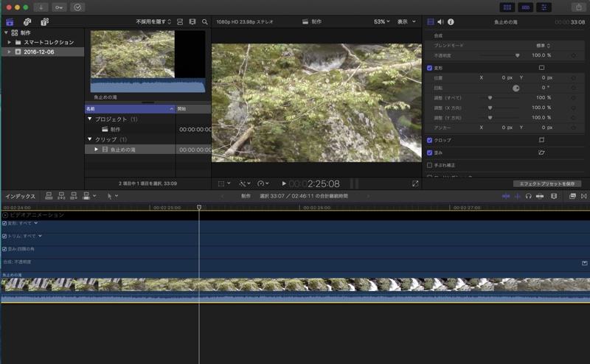Adjust the 不透明度 opacity slider
The width and height of the screenshot is (590, 364).
pyautogui.click(x=517, y=55)
